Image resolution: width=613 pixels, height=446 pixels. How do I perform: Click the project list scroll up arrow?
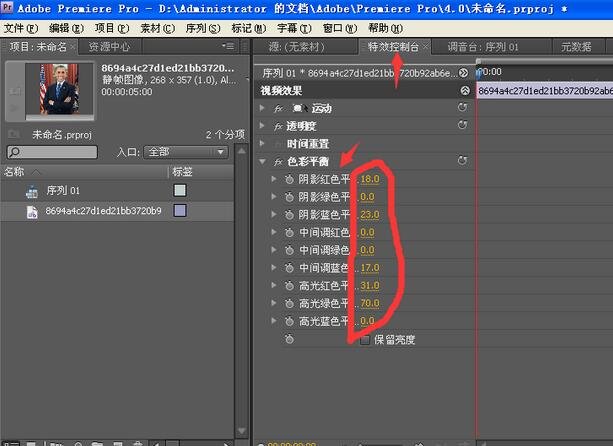[242, 150]
